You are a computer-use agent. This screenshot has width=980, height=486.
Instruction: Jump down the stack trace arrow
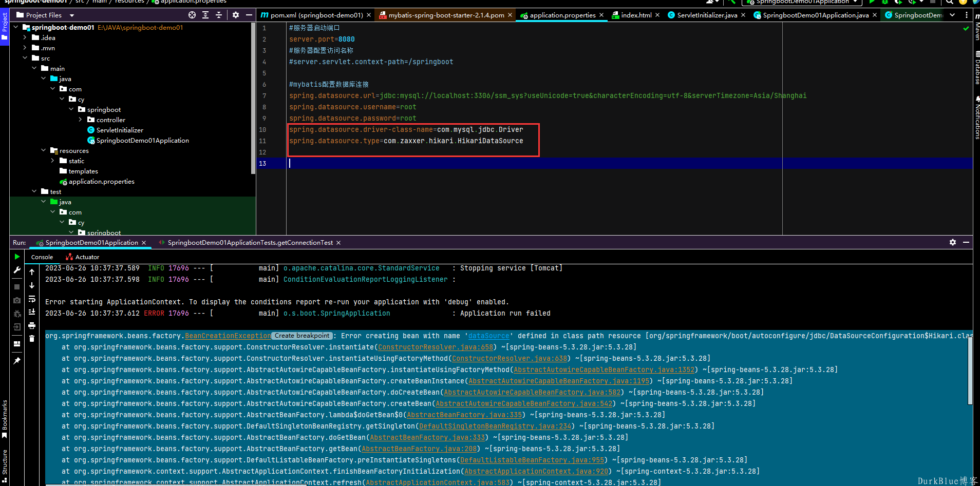pos(32,285)
